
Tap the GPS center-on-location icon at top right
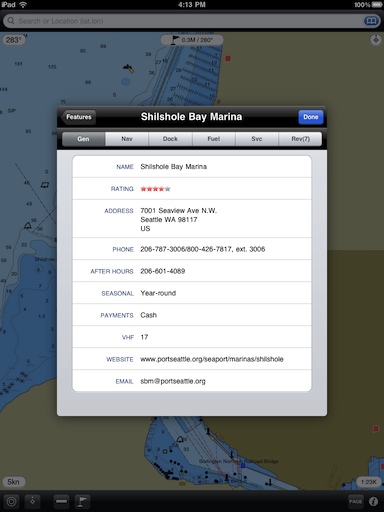(376, 40)
